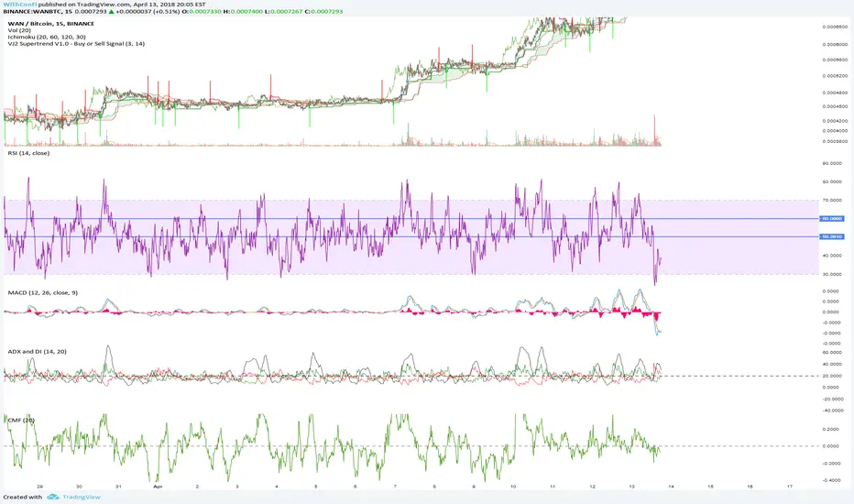
Task: Click the blue 50.2610 RSI level tag
Action: tap(832, 236)
